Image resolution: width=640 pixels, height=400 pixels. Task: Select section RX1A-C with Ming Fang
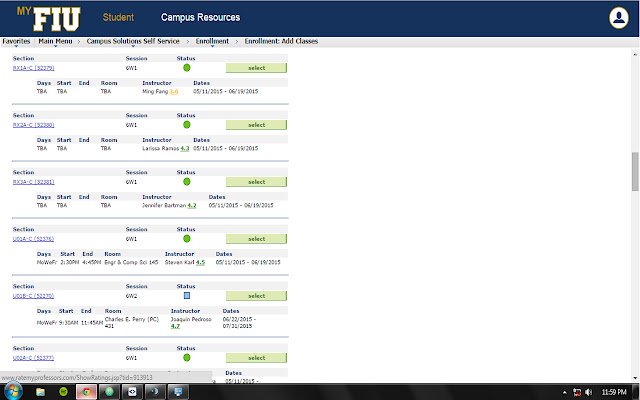(256, 68)
